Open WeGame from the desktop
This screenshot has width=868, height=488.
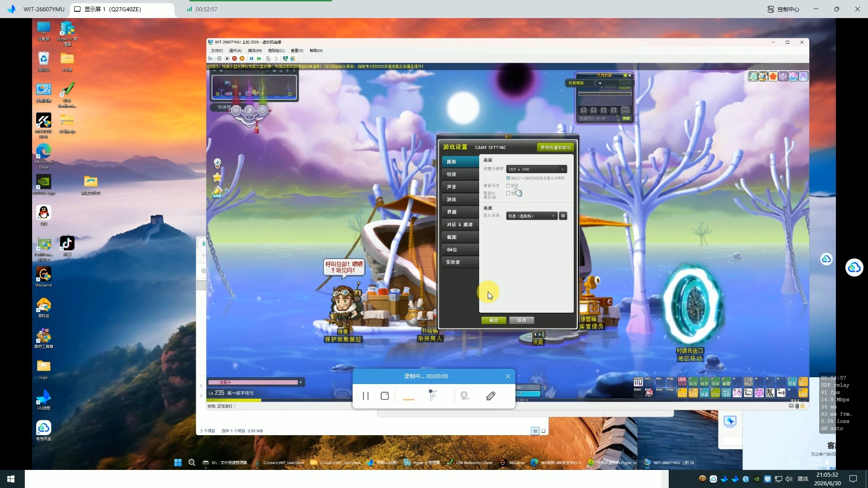tap(43, 277)
